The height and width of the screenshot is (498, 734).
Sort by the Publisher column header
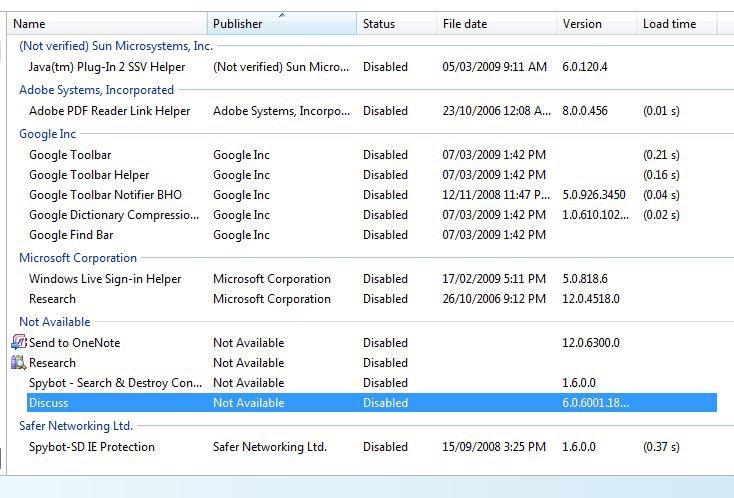(x=282, y=23)
